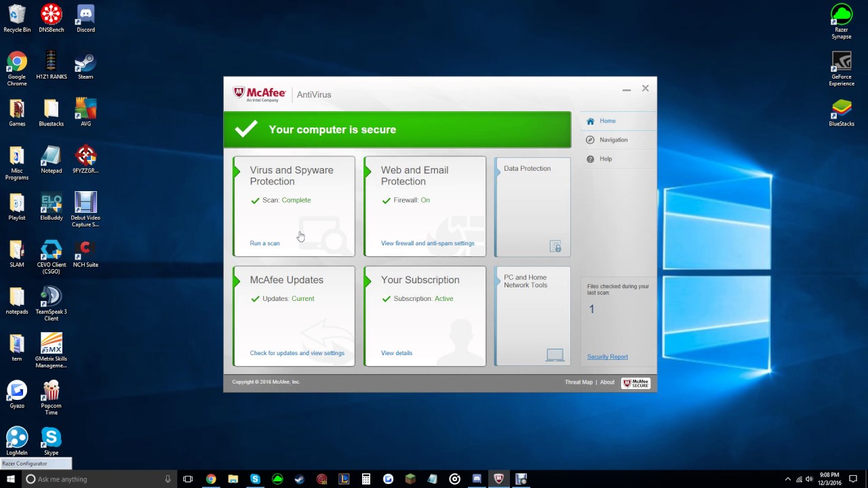The width and height of the screenshot is (868, 488).
Task: Select the CEVO Client (CSGO) desktop icon
Action: [x=51, y=257]
